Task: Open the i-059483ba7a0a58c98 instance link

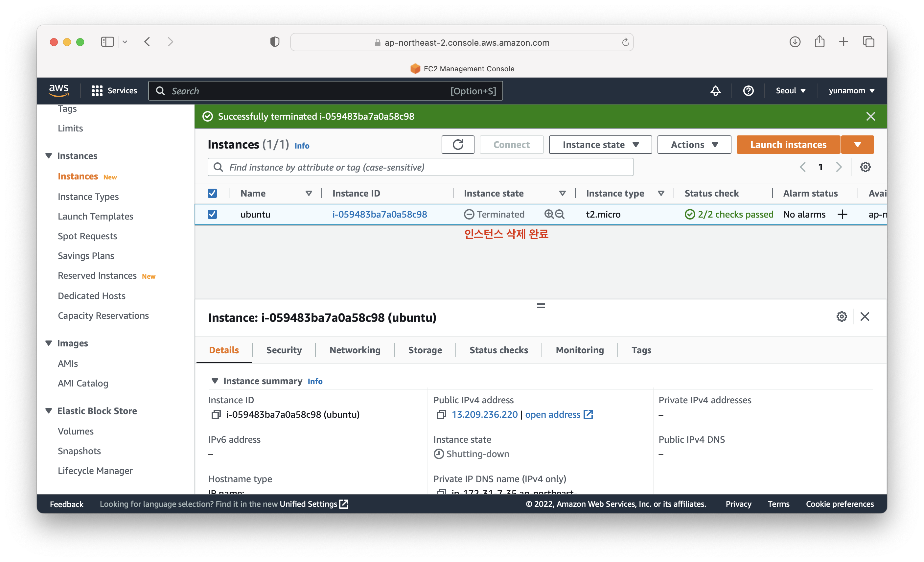Action: 380,214
